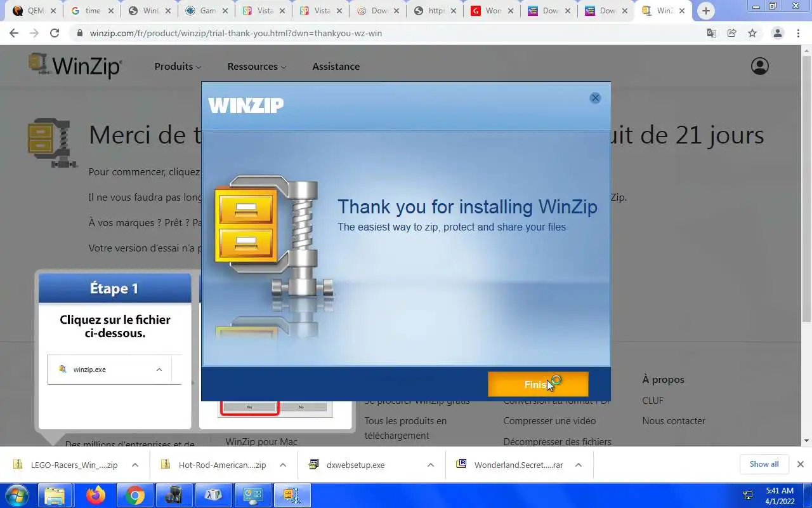The width and height of the screenshot is (812, 508).
Task: Switch to WinZip installer taskbar icon
Action: pyautogui.click(x=292, y=495)
